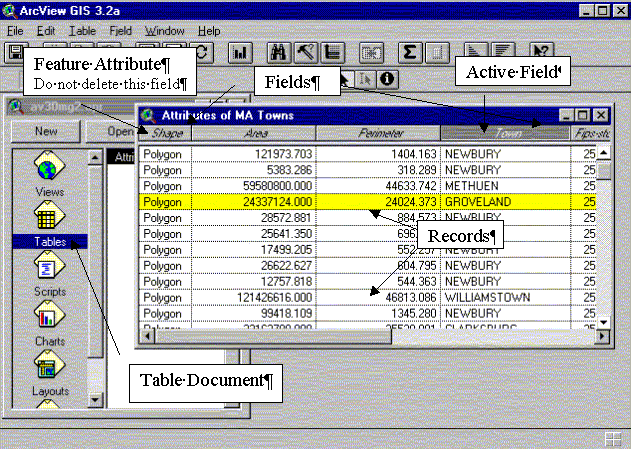Click attribute table horizontal scroll right arrow

point(602,336)
